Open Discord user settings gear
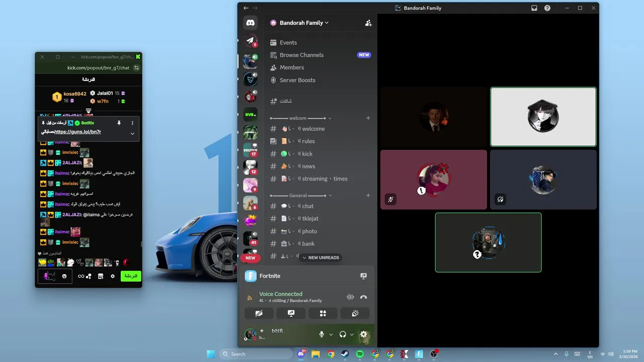 coord(364,334)
